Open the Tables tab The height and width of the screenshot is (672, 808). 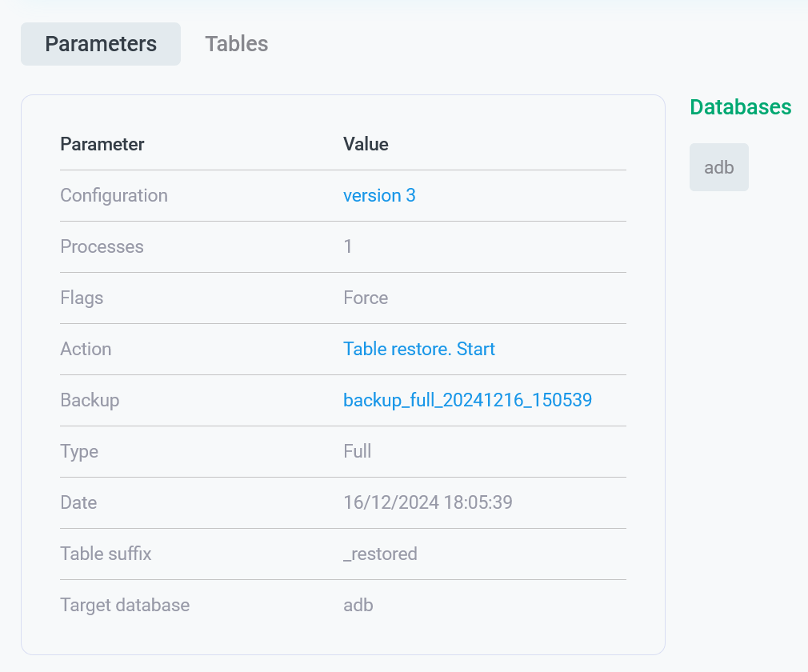click(237, 44)
